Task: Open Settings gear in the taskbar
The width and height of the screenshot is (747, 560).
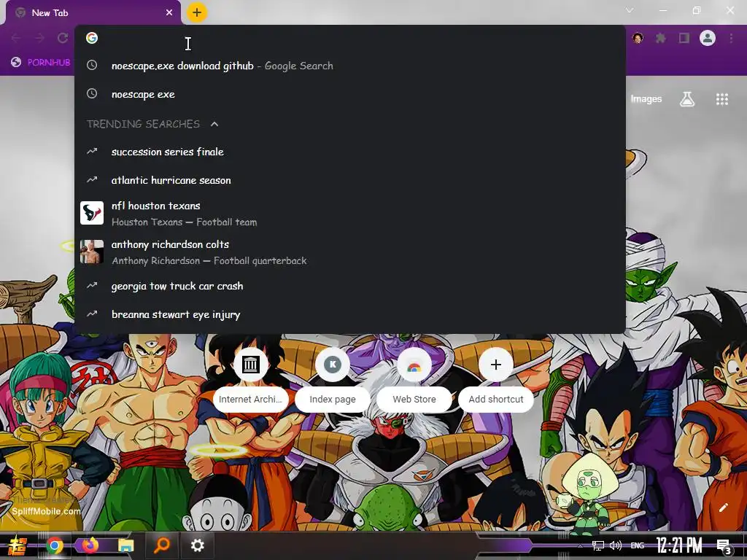Action: pyautogui.click(x=197, y=545)
